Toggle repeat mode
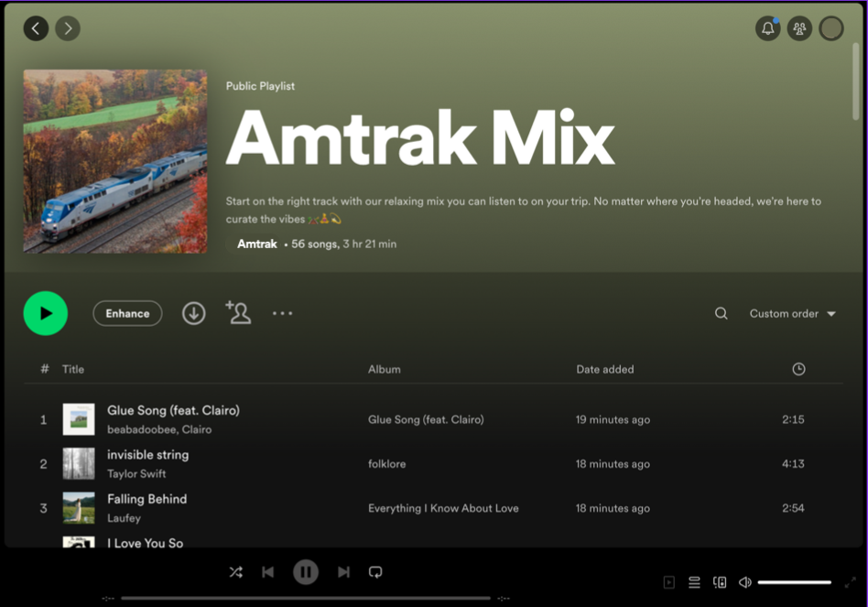Viewport: 868px width, 607px height. click(x=375, y=572)
